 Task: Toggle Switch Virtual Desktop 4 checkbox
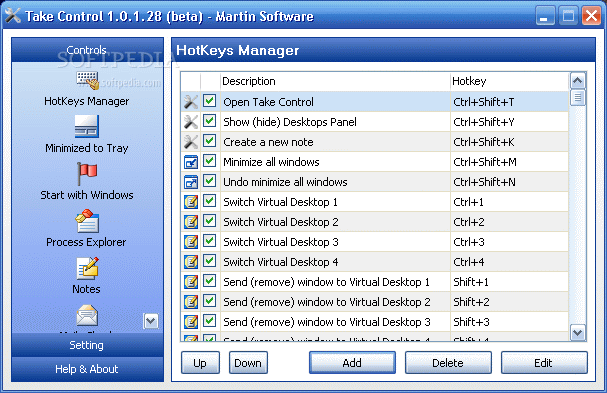209,261
